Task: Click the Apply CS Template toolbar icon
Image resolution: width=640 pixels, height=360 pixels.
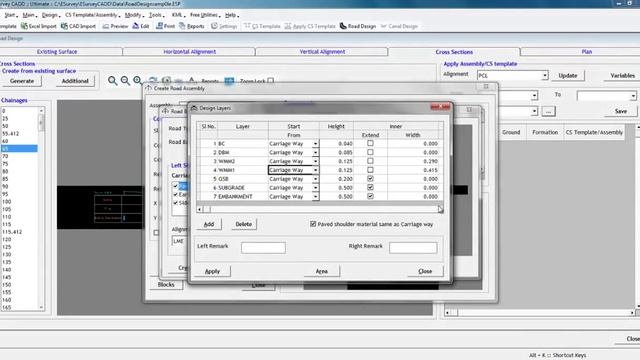Action: 310,26
